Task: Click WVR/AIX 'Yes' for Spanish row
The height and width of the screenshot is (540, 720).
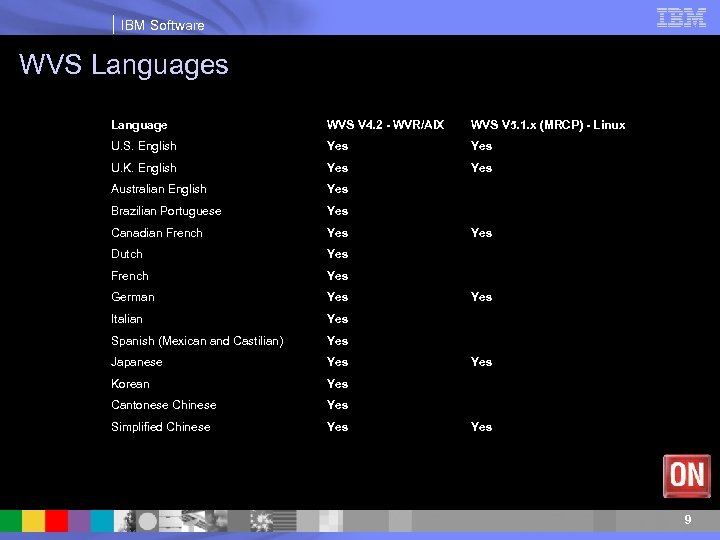Action: tap(338, 341)
